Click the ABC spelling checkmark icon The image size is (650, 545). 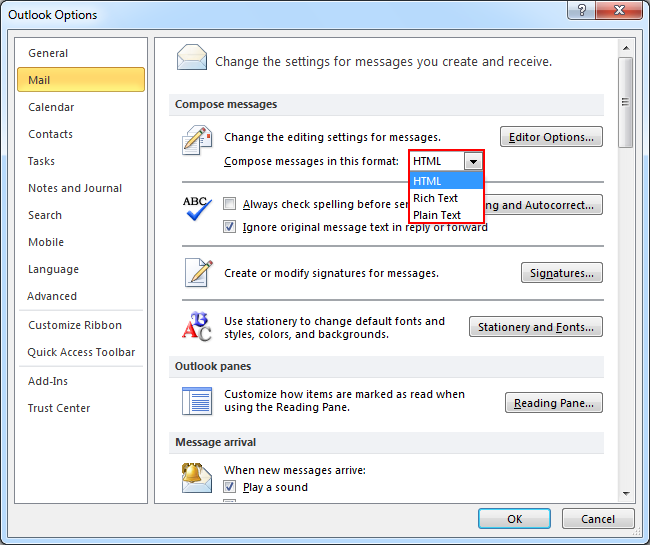coord(197,208)
